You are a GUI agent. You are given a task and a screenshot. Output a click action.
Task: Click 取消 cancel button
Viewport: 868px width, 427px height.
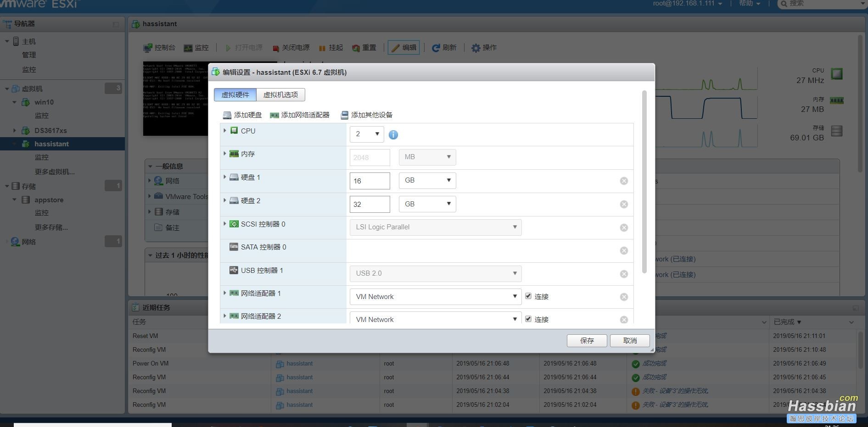point(630,341)
